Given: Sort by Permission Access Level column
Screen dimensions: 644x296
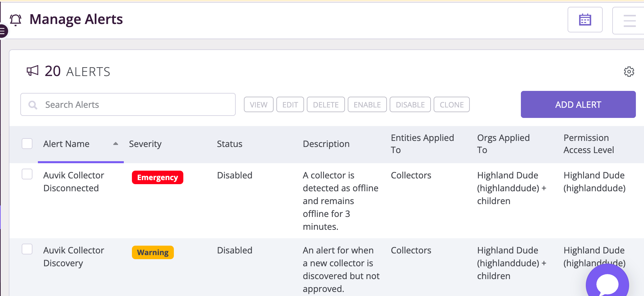Looking at the screenshot, I should click(589, 144).
